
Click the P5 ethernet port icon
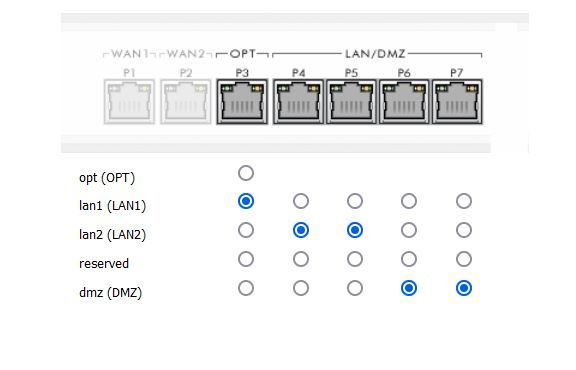(351, 102)
